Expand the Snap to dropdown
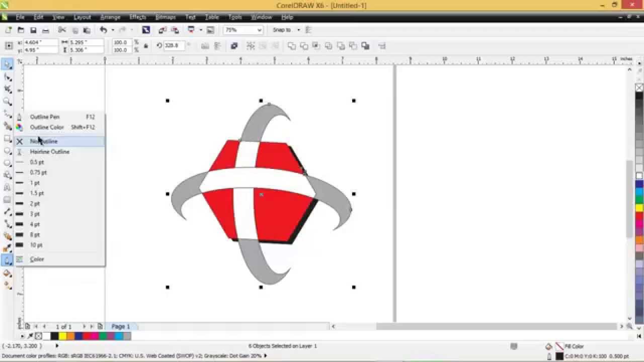Screen dimensions: 644x362 (x=298, y=30)
